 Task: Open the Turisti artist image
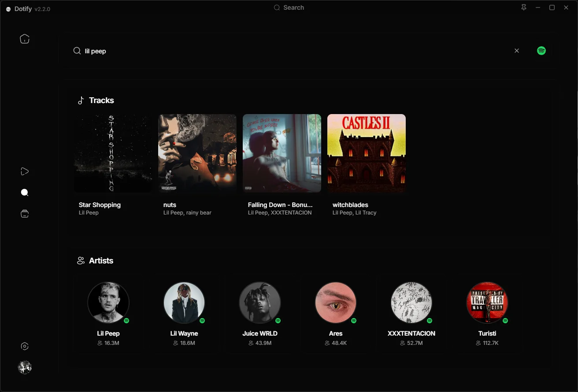click(487, 303)
